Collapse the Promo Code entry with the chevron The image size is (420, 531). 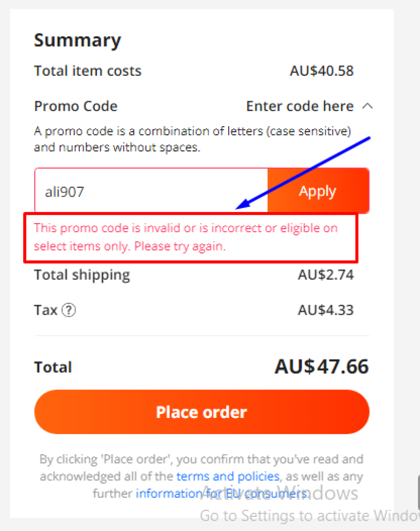pos(368,105)
